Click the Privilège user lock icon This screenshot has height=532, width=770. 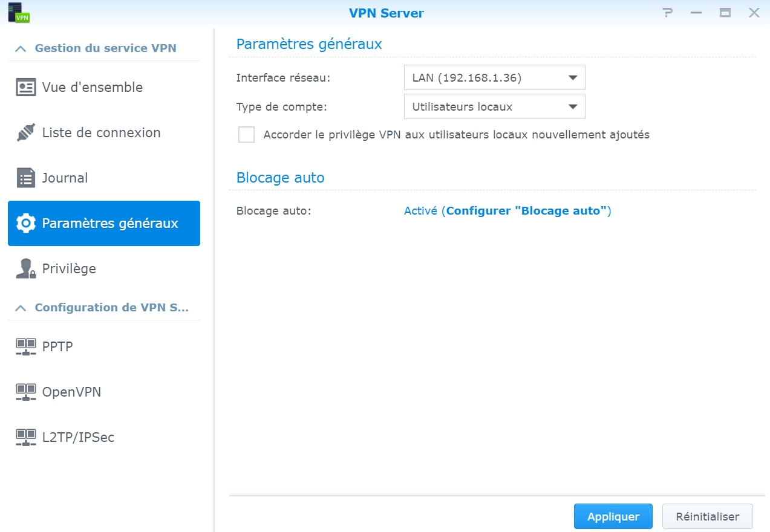25,268
